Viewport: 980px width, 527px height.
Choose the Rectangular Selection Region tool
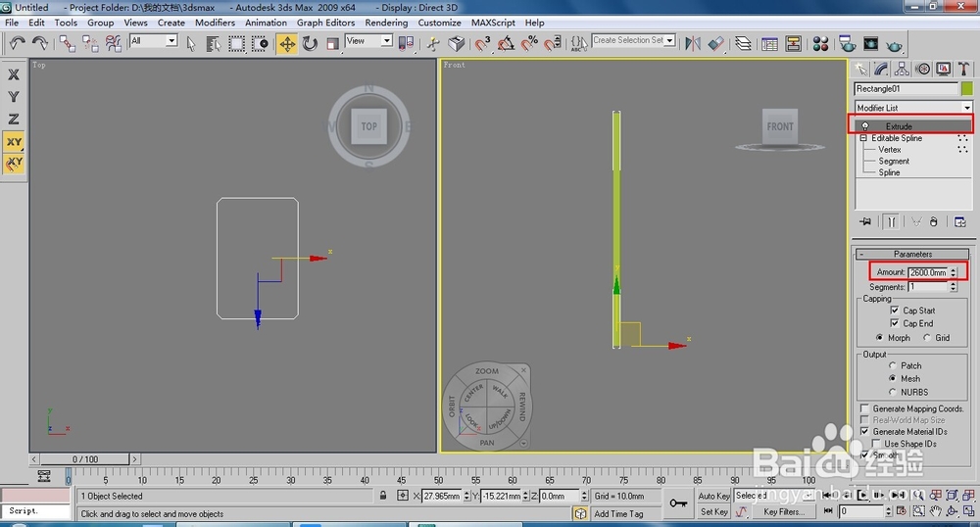[236, 44]
